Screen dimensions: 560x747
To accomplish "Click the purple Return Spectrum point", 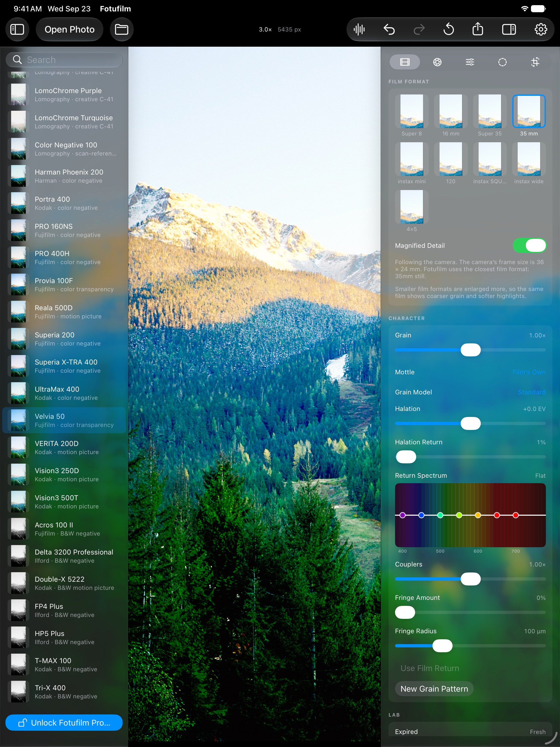I will tap(402, 515).
